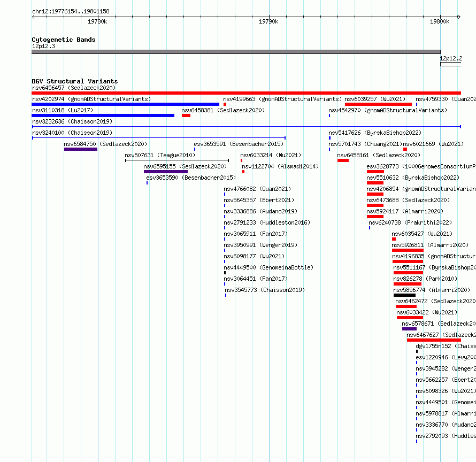Select the nsv6033214 (Wu2021) label
Image resolution: width=476 pixels, height=462 pixels.
click(271, 155)
